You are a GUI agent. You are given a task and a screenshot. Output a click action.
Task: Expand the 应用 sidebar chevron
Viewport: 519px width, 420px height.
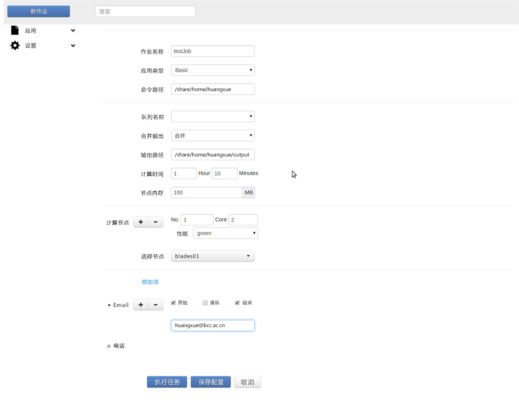point(73,31)
